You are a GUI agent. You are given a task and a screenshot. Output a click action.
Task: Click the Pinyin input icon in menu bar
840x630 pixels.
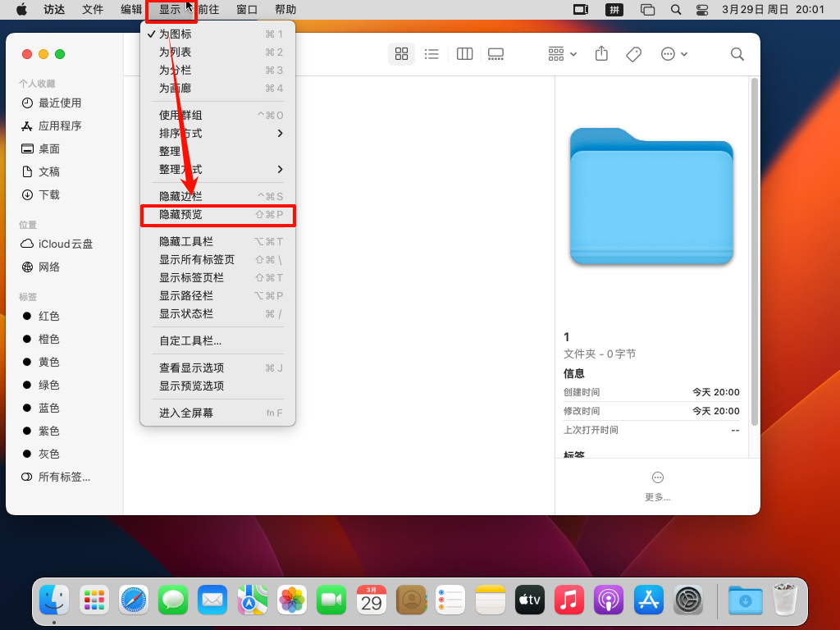(614, 9)
